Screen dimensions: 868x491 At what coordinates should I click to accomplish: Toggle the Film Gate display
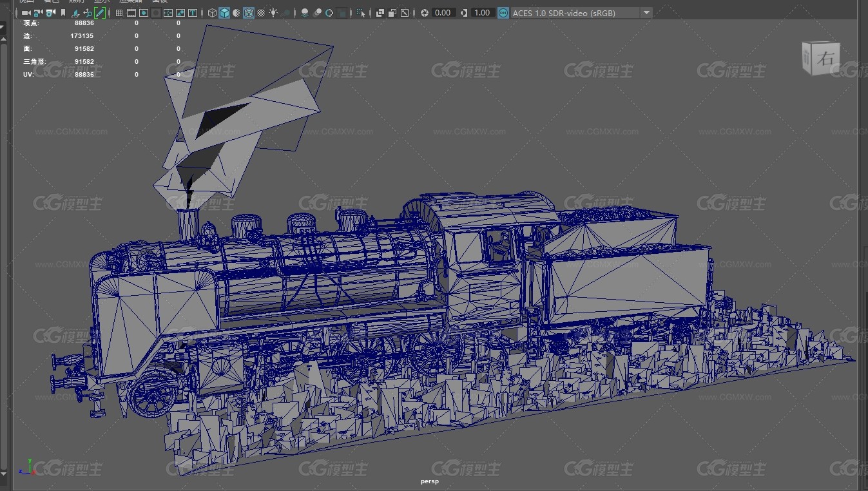tap(131, 13)
